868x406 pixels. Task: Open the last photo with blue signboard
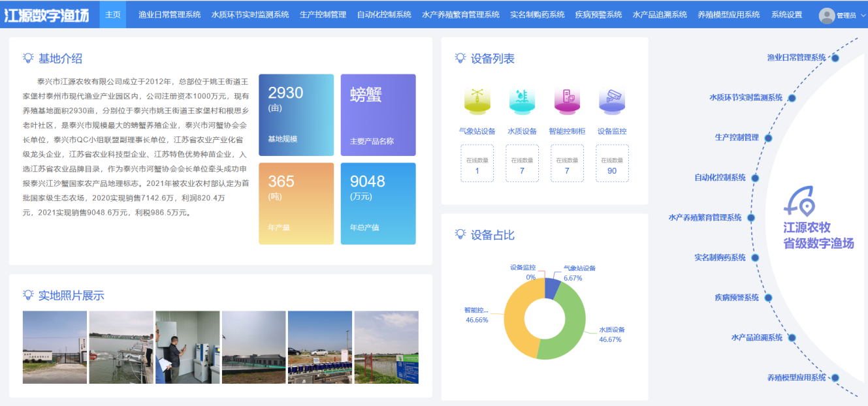point(386,347)
